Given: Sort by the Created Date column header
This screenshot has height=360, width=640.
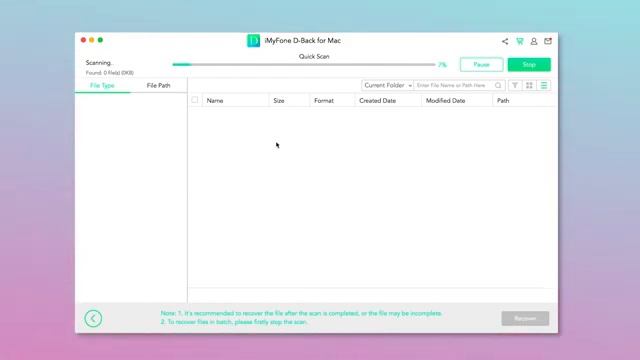Looking at the screenshot, I should point(378,100).
